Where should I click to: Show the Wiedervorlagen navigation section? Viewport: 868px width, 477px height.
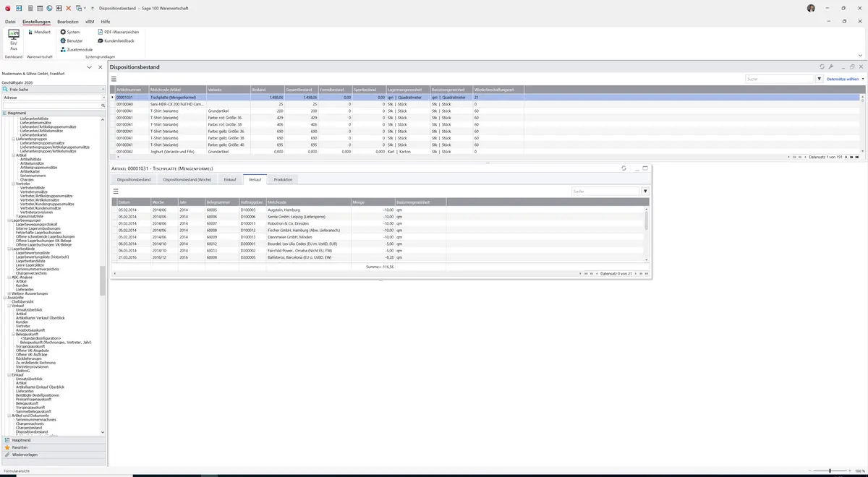click(x=54, y=455)
